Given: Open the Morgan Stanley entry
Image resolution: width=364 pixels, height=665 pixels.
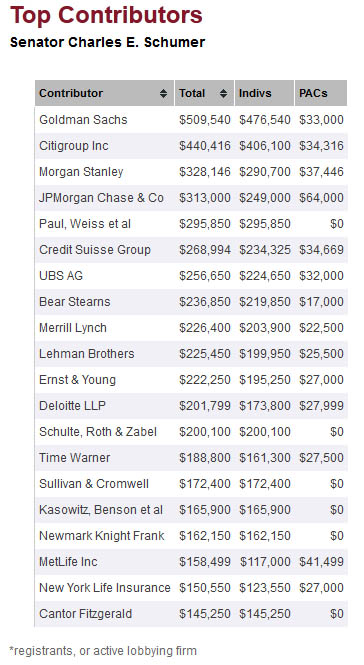Looking at the screenshot, I should click(x=81, y=172).
